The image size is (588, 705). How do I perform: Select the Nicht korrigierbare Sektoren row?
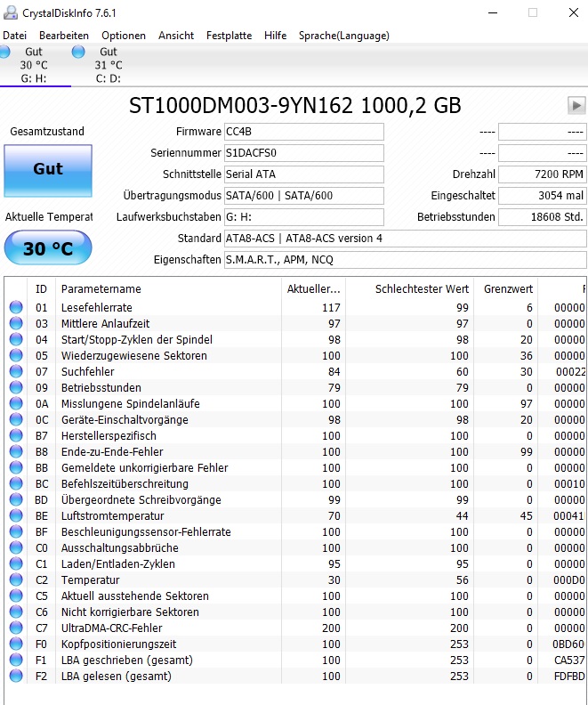[296, 612]
